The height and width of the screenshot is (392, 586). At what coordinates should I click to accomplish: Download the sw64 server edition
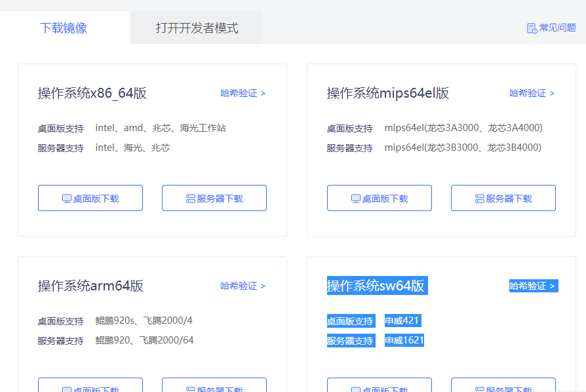[x=503, y=385]
